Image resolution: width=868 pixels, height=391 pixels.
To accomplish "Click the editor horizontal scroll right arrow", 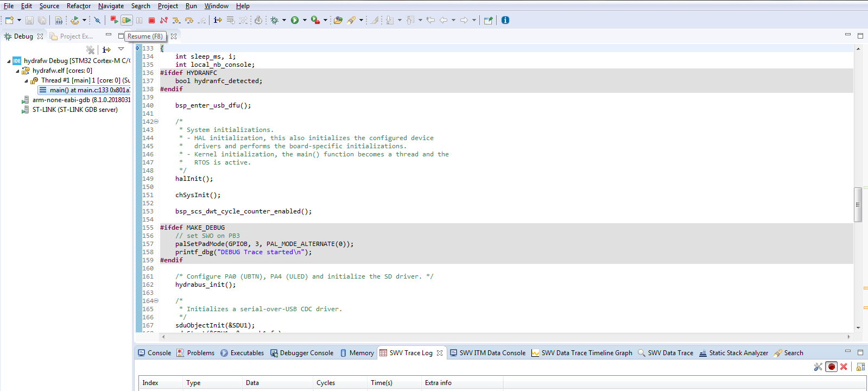I will [x=849, y=337].
